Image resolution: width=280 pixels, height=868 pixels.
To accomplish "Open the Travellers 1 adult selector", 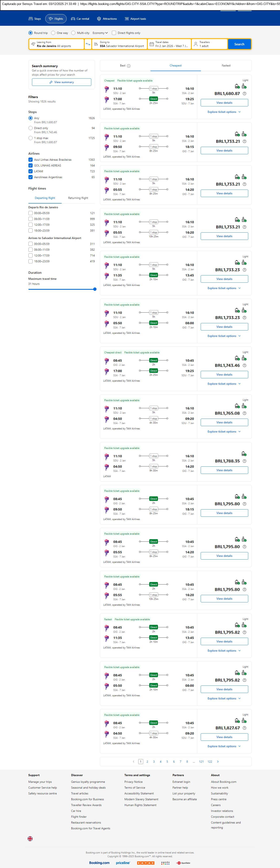I will (x=209, y=44).
